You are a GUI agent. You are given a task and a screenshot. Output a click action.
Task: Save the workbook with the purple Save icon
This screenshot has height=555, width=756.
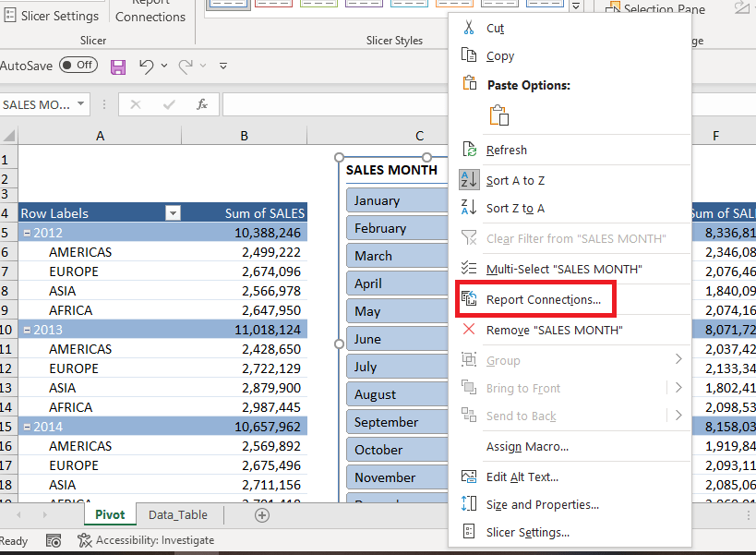pos(118,66)
